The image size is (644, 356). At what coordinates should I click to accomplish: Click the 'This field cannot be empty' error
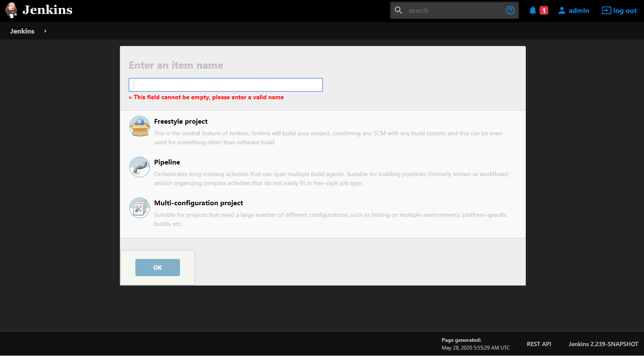206,97
